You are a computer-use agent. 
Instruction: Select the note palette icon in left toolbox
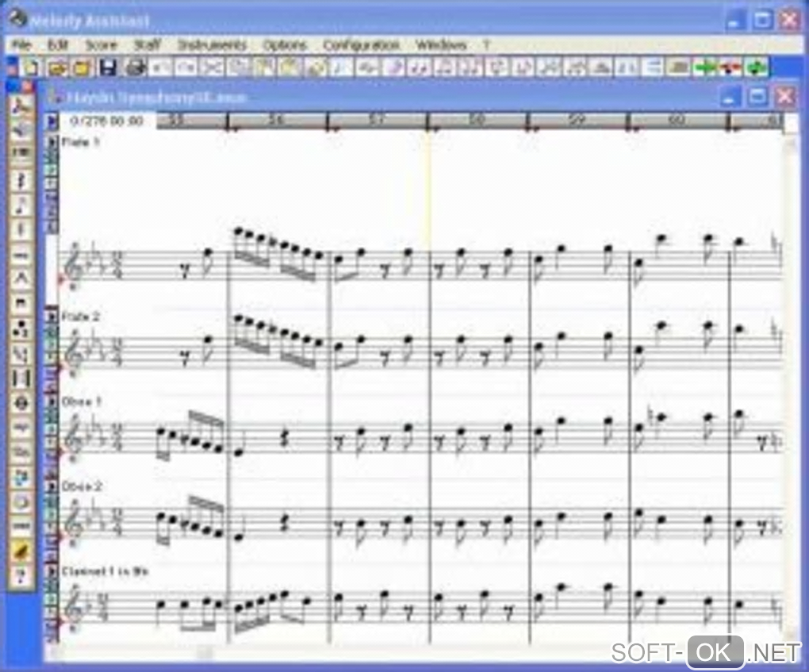[x=21, y=205]
